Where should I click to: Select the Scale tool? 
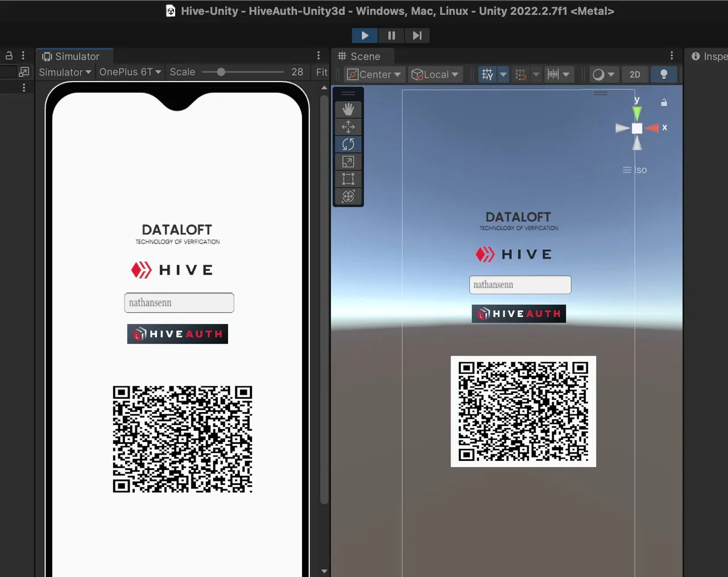(348, 162)
